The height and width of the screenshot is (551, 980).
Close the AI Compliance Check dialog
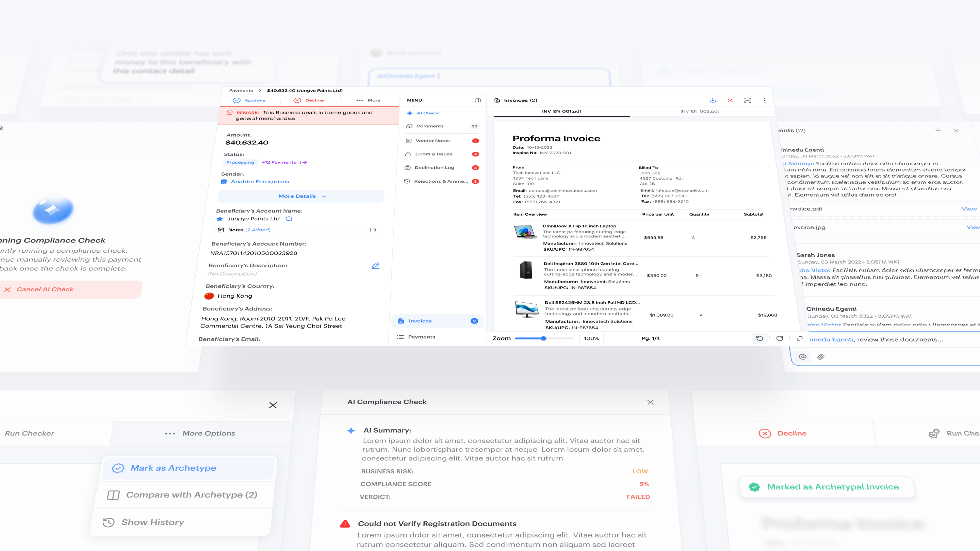651,402
